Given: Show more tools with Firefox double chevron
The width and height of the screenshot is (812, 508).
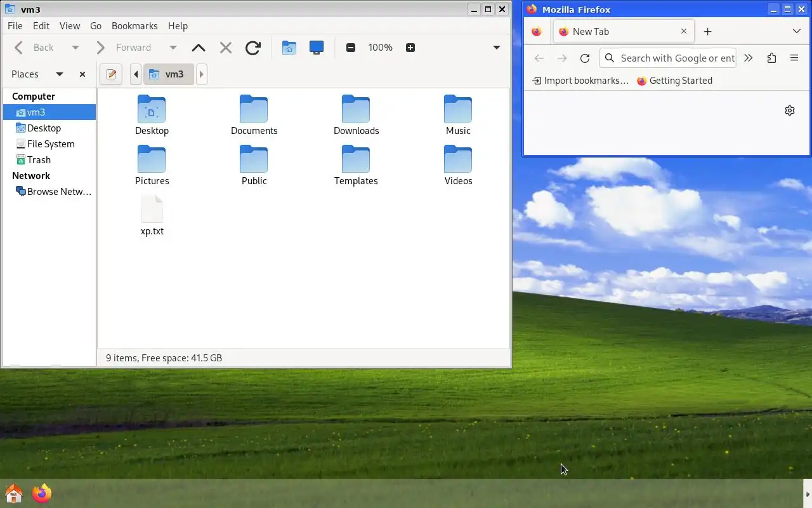Looking at the screenshot, I should pyautogui.click(x=749, y=58).
